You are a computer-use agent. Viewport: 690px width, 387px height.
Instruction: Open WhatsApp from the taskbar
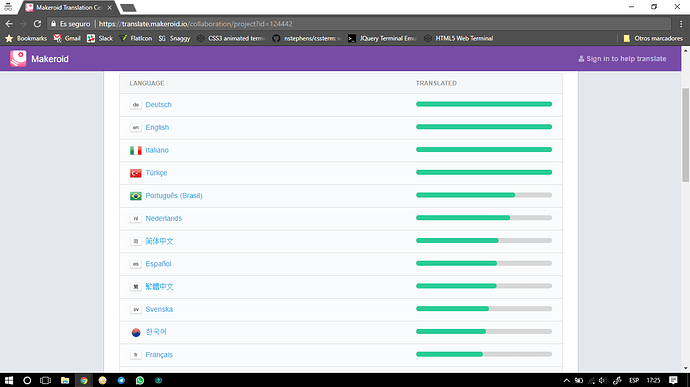click(x=140, y=380)
